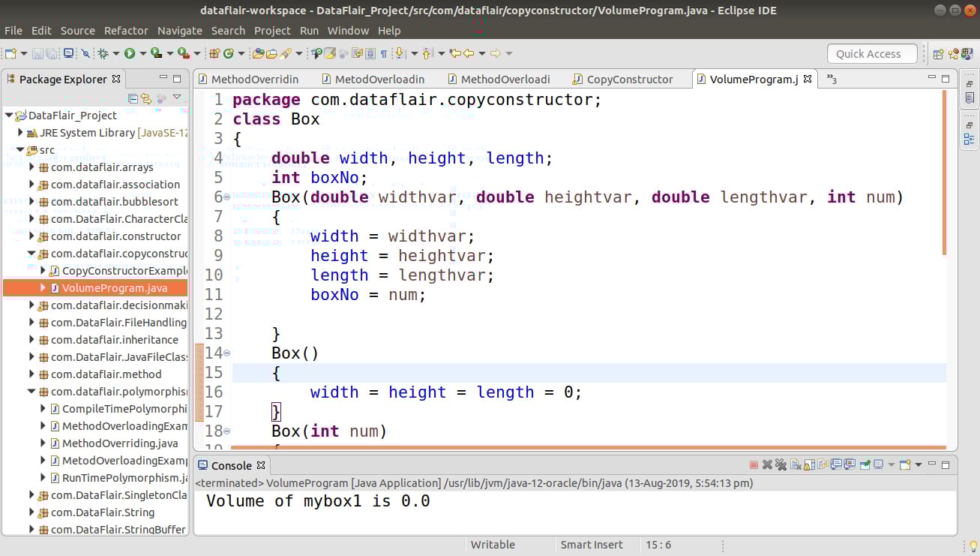
Task: Pin the Console view
Action: pos(864,464)
